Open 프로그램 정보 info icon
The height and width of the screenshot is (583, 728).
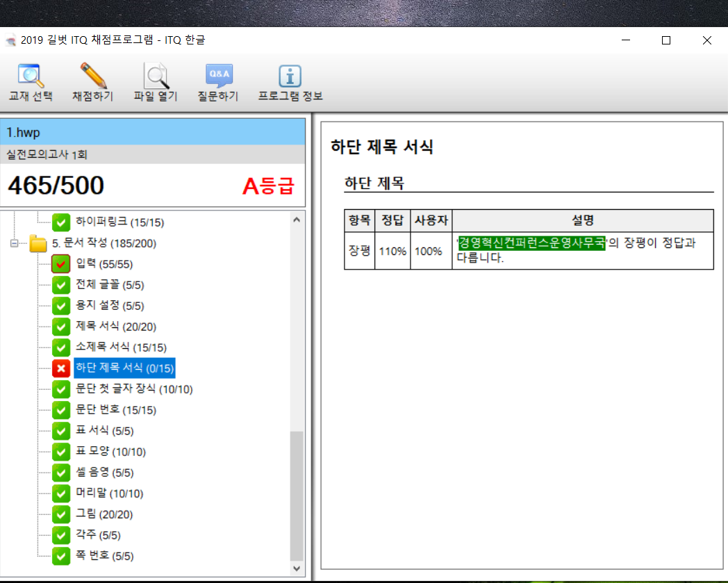point(290,75)
